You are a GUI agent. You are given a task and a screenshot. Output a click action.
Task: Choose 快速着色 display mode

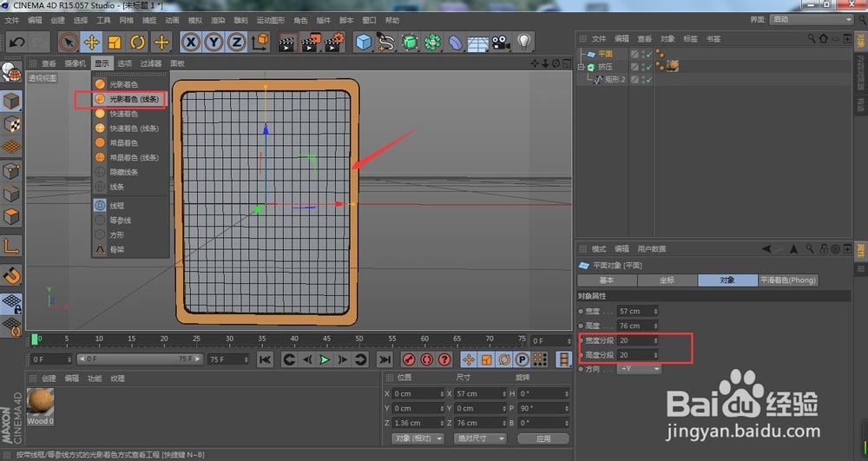(123, 114)
